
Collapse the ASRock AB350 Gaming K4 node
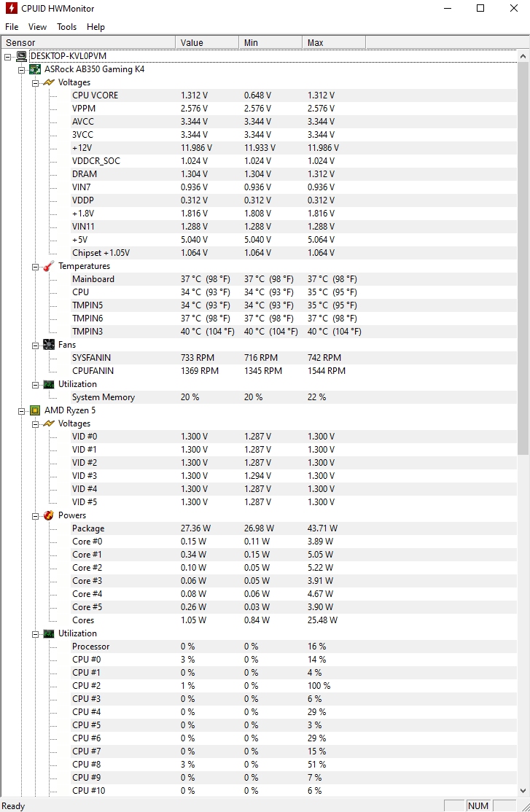(22, 69)
